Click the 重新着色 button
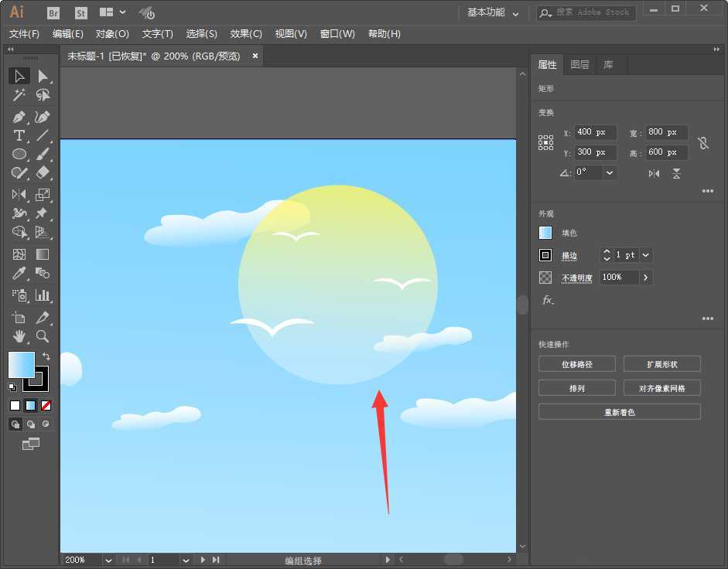 click(619, 411)
